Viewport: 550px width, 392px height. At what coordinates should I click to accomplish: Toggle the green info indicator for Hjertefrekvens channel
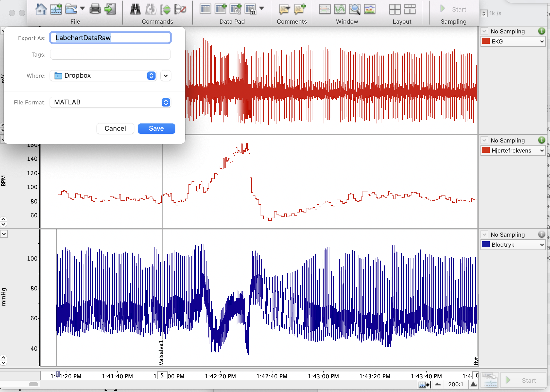(x=542, y=140)
